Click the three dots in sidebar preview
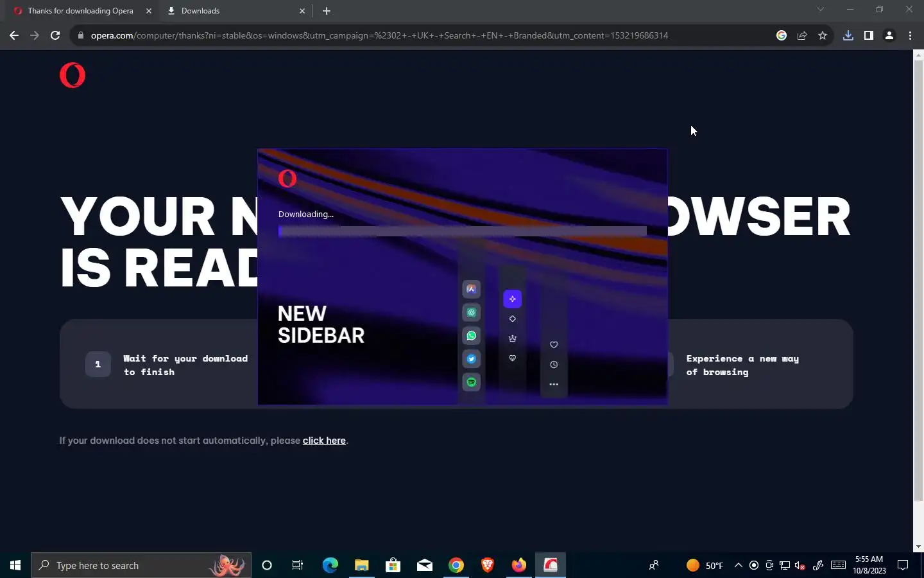The image size is (924, 578). (554, 384)
